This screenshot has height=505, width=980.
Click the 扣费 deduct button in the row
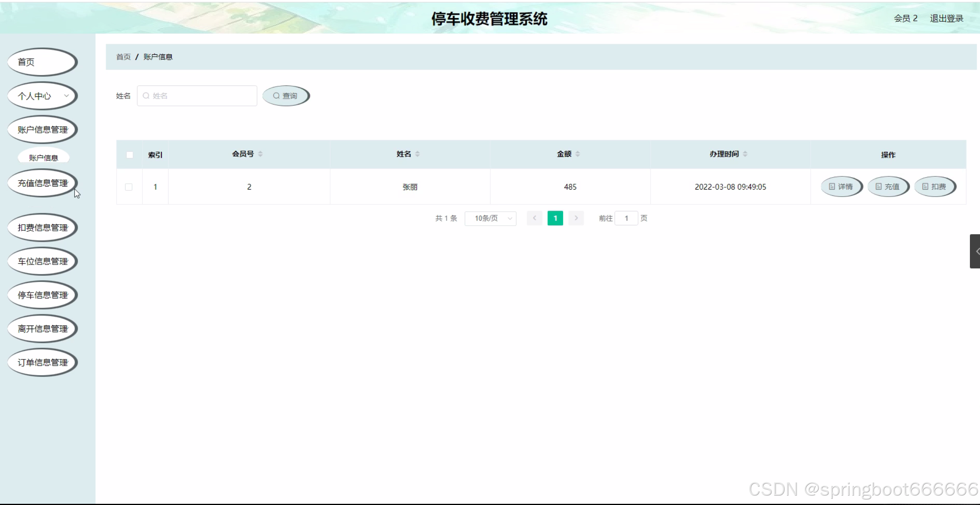click(935, 187)
